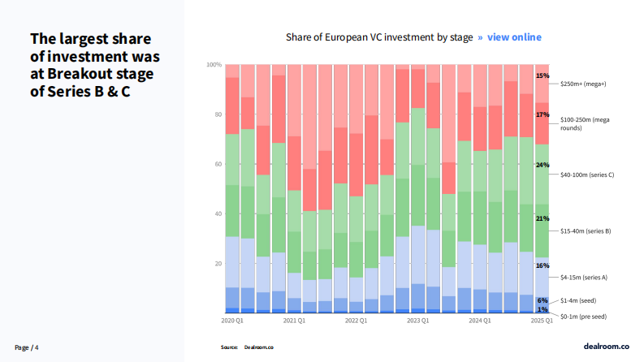
Task: Click the $40-100m (series C) legend label
Action: [586, 175]
